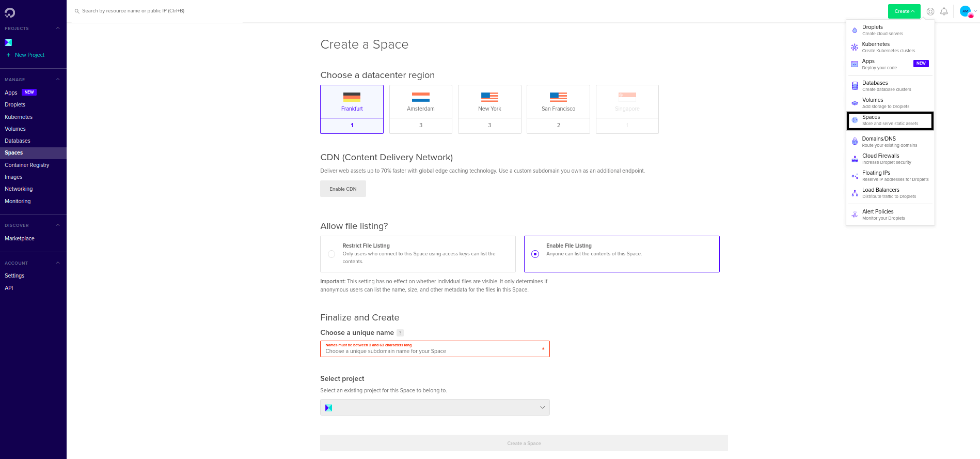980x459 pixels.
Task: Click the Load Balancers icon
Action: (x=855, y=193)
